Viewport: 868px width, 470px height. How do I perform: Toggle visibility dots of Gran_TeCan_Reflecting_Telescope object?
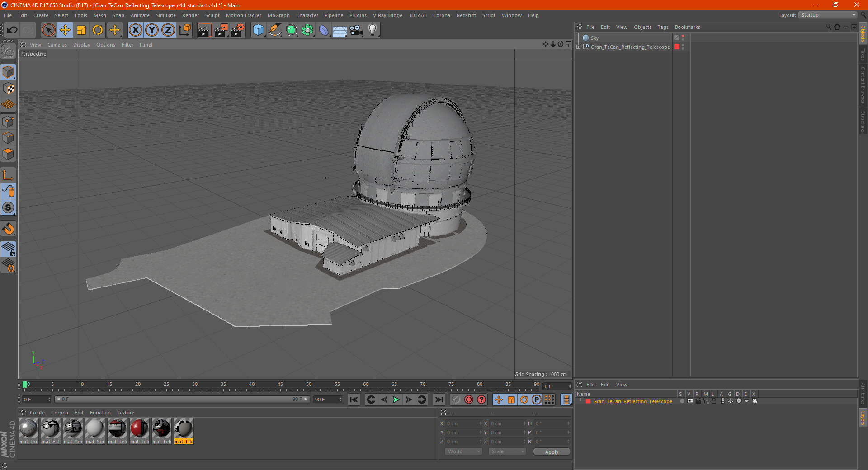[x=683, y=47]
